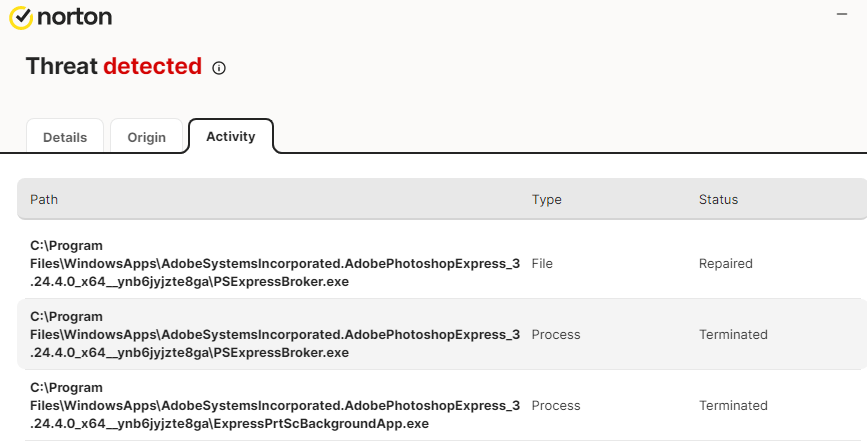This screenshot has height=444, width=867.
Task: Click the Path column header
Action: 44,199
